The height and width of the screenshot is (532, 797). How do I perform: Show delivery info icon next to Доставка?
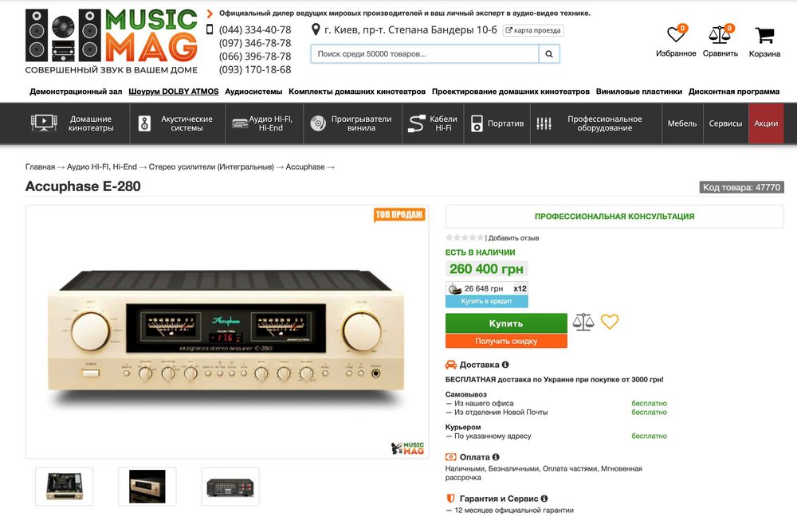tap(505, 364)
